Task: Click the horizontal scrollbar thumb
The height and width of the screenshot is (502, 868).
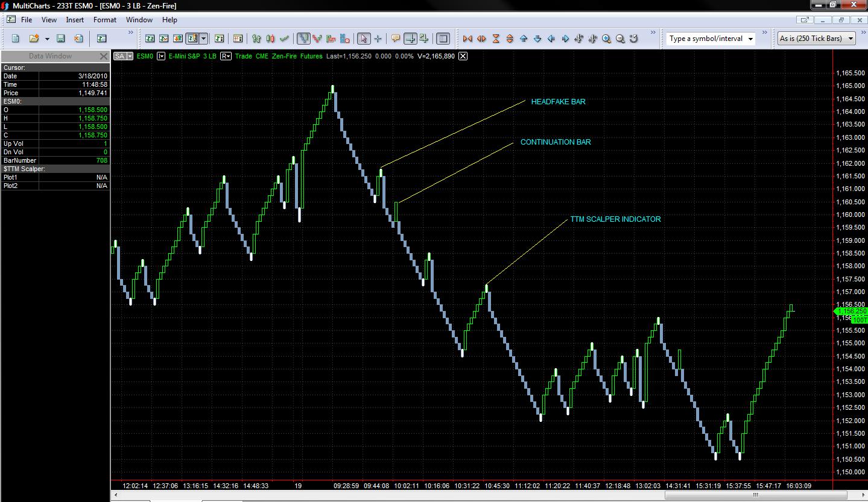Action: coord(755,495)
